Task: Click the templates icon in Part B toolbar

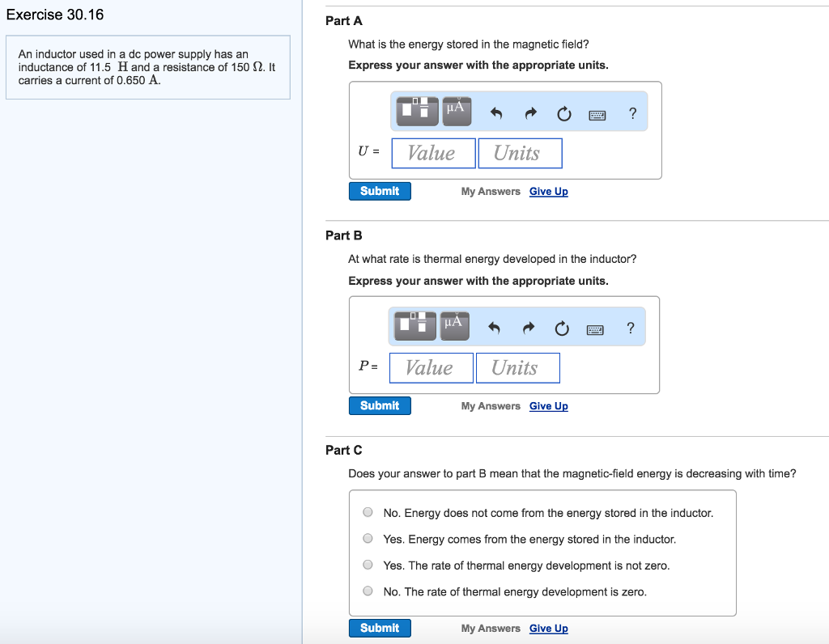Action: 415,326
